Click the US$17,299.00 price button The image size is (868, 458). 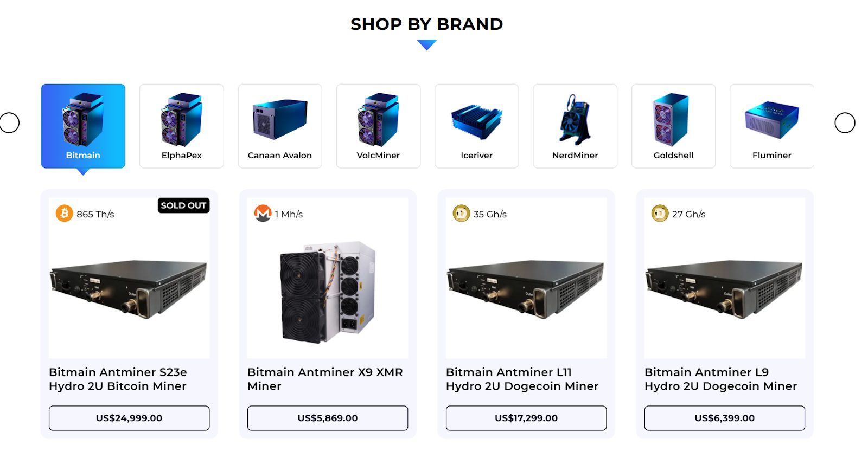(526, 418)
